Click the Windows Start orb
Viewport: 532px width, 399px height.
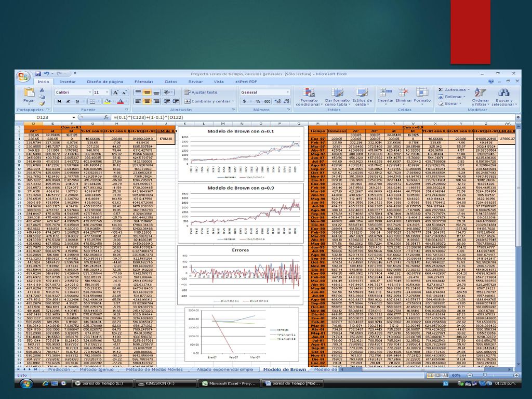tap(26, 384)
